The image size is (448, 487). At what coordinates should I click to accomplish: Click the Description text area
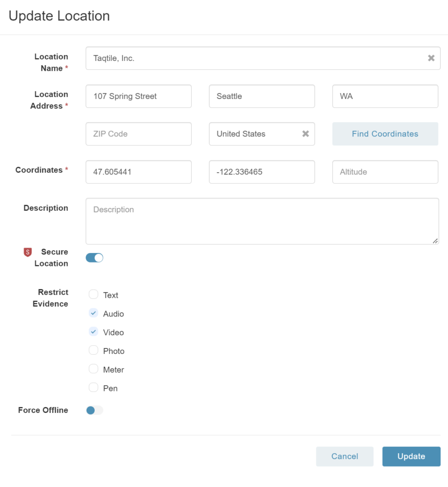pyautogui.click(x=262, y=221)
